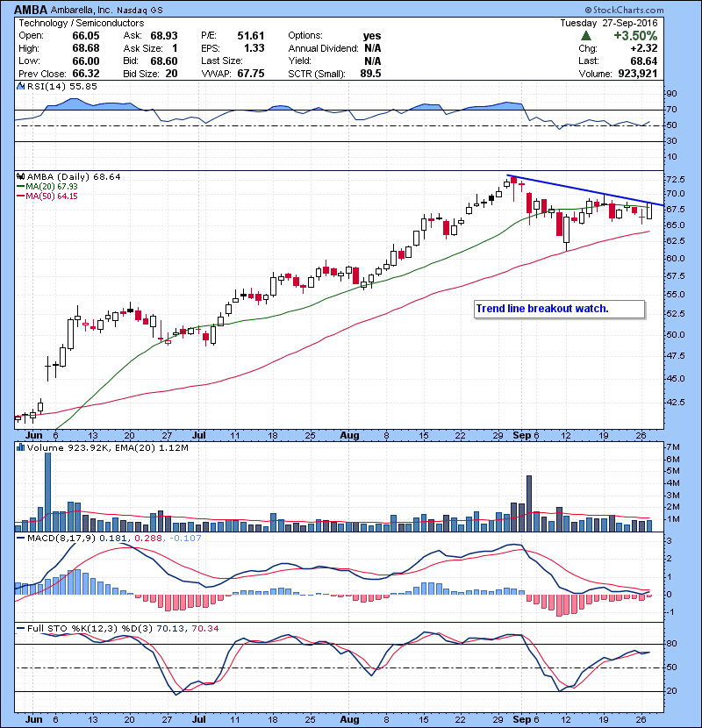Click the Bid Size value 20
Screen dimensions: 702x728
click(x=171, y=74)
